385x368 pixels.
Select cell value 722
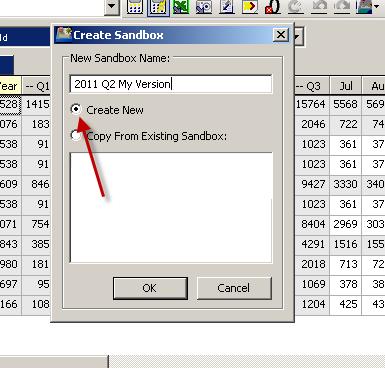coord(346,124)
